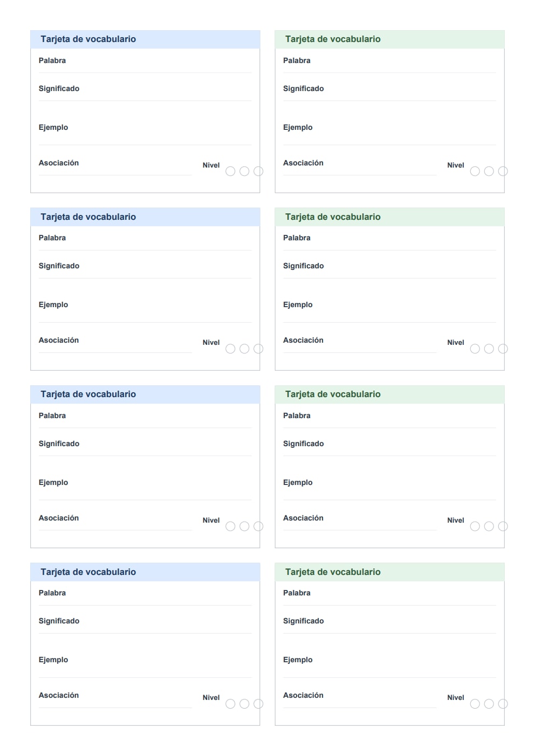Choose first Nivel circle in third-row blue card
535x756 pixels.
(230, 526)
